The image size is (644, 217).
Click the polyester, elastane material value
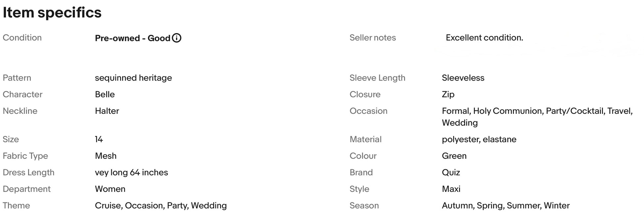point(479,139)
